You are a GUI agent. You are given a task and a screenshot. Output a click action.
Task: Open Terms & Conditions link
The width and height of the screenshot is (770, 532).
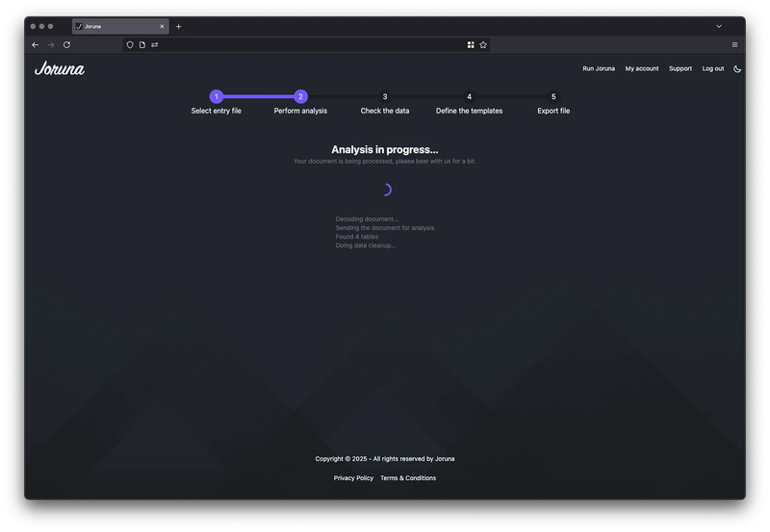[408, 478]
